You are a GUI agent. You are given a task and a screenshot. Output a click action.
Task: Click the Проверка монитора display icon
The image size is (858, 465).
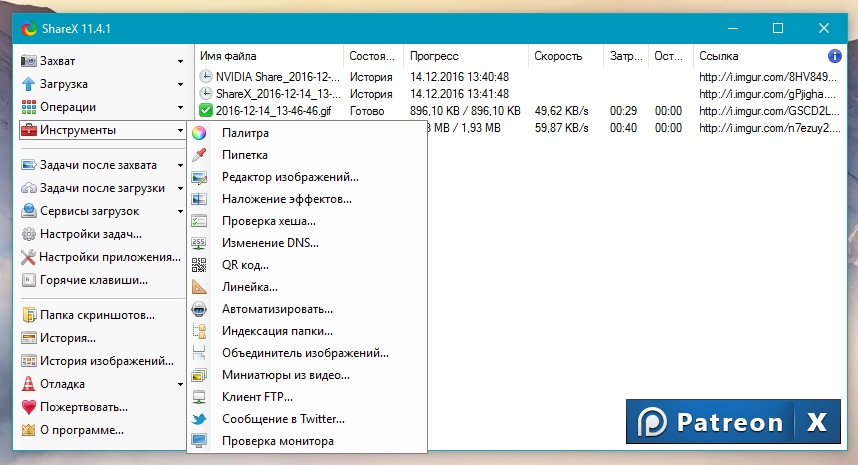(199, 441)
